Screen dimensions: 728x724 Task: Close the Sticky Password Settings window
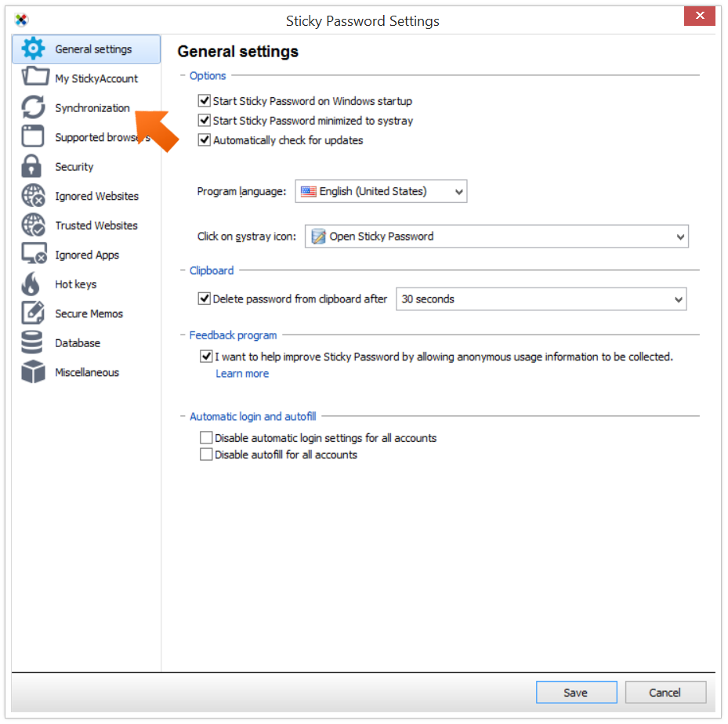(699, 16)
